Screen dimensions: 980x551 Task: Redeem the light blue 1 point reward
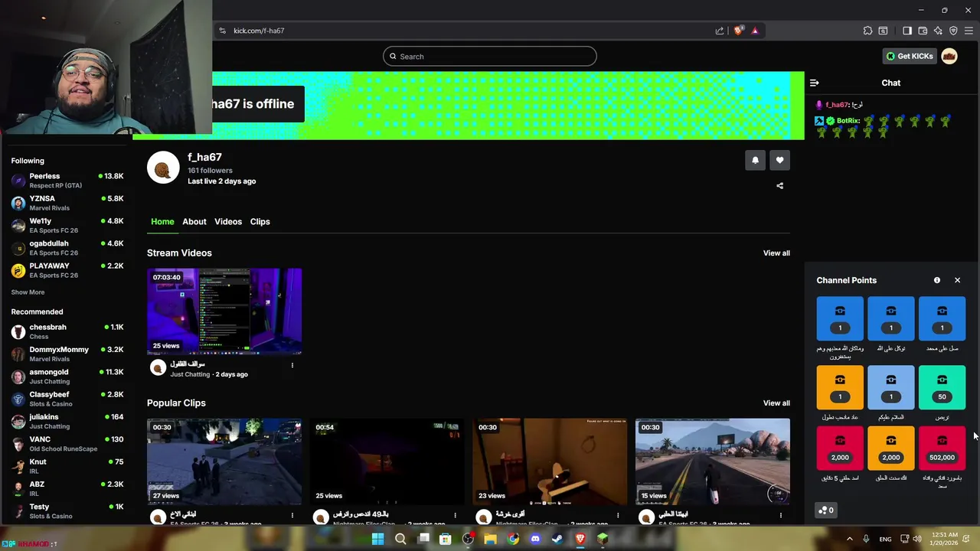[891, 387]
